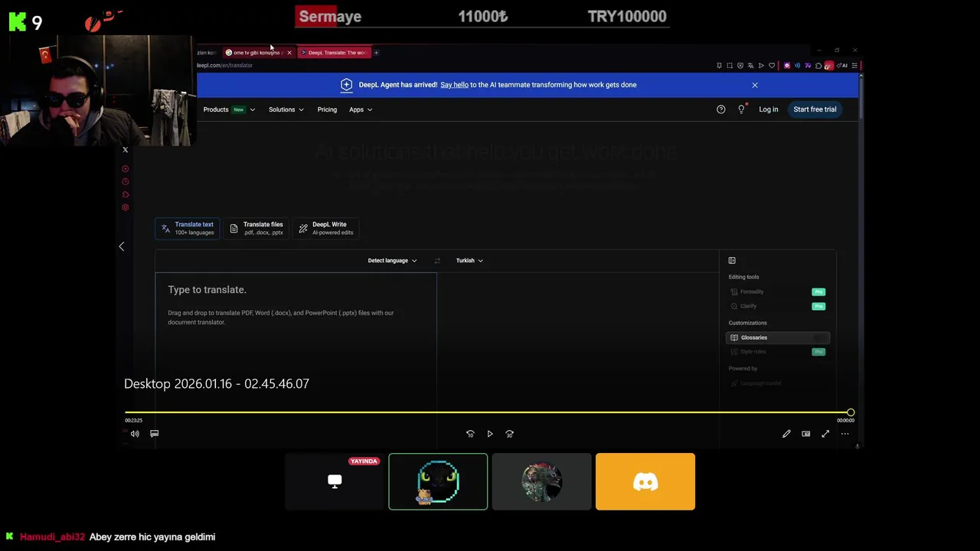Click the browser snapshot selection icon

pyautogui.click(x=730, y=66)
